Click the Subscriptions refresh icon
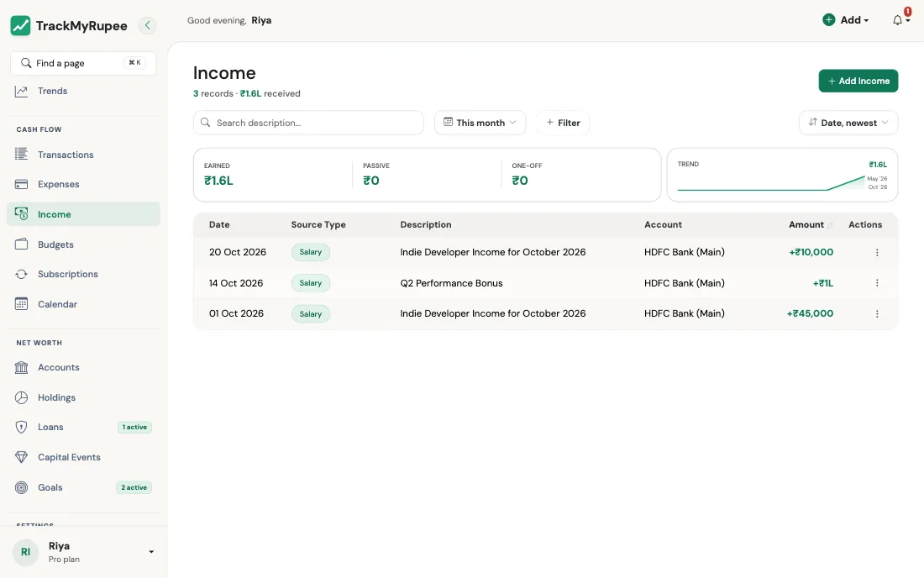The height and width of the screenshot is (578, 924). click(x=21, y=274)
